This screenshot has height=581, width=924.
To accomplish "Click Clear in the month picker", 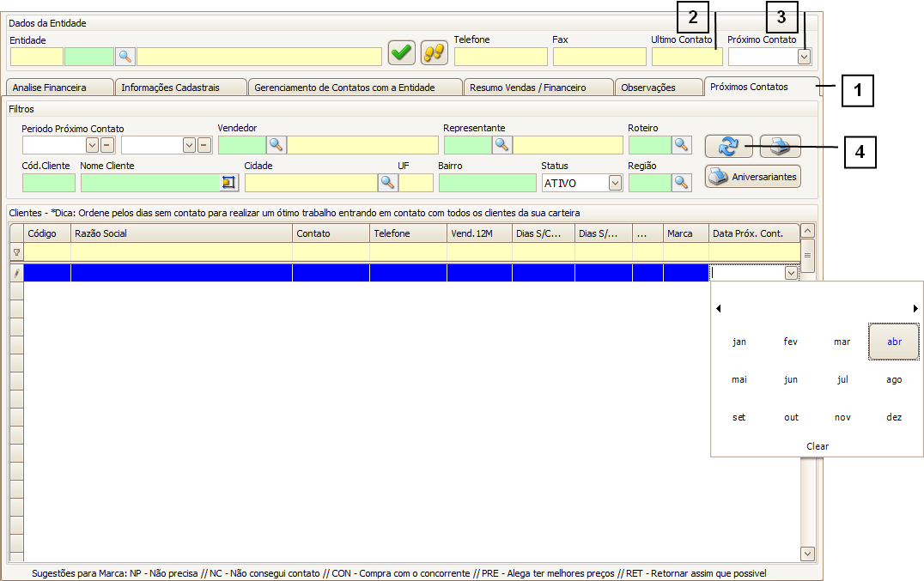I will click(x=818, y=446).
